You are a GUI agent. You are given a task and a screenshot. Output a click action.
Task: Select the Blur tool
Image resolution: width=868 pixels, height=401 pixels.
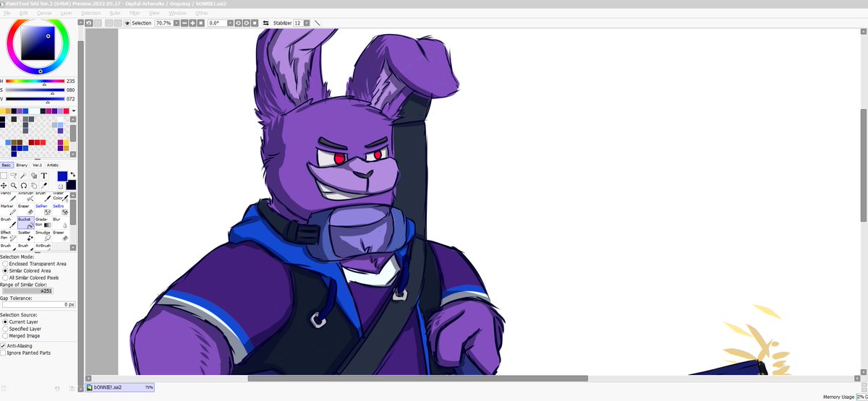(x=61, y=223)
